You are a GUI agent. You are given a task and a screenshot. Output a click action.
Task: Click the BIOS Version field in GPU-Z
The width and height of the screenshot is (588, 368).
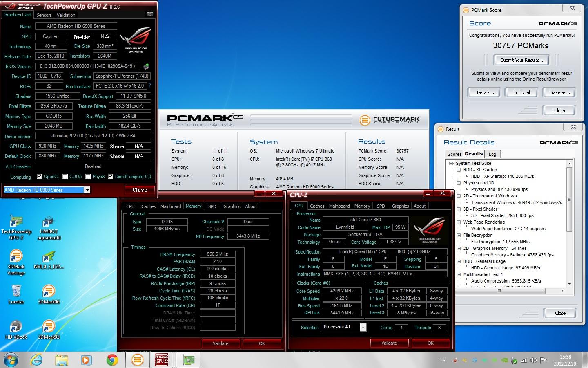pos(87,66)
